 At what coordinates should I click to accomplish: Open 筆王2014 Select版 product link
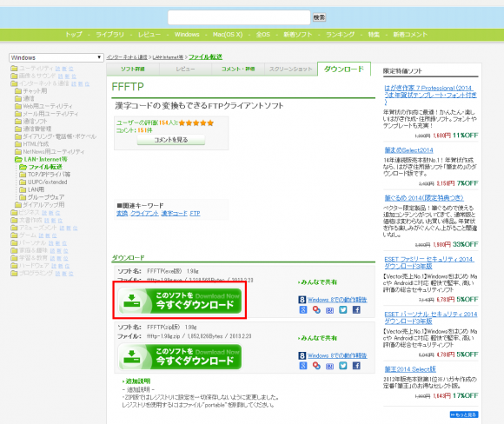(x=410, y=369)
